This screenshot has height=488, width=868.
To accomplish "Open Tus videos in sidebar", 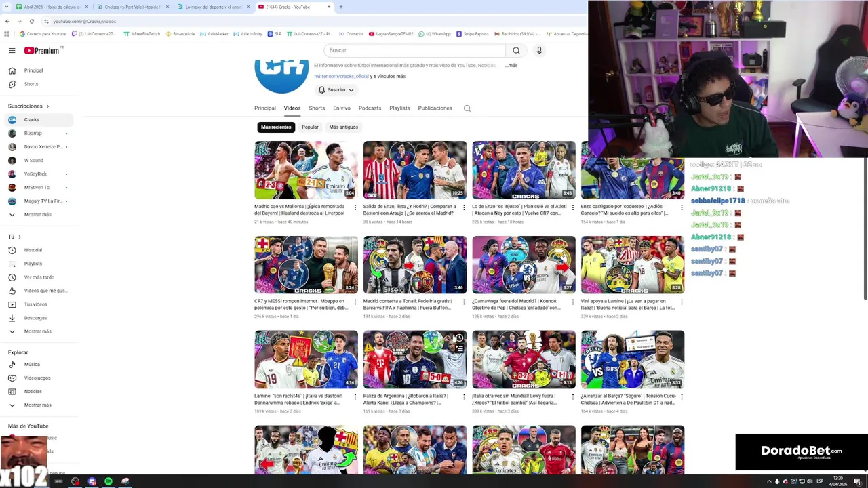I will point(36,304).
